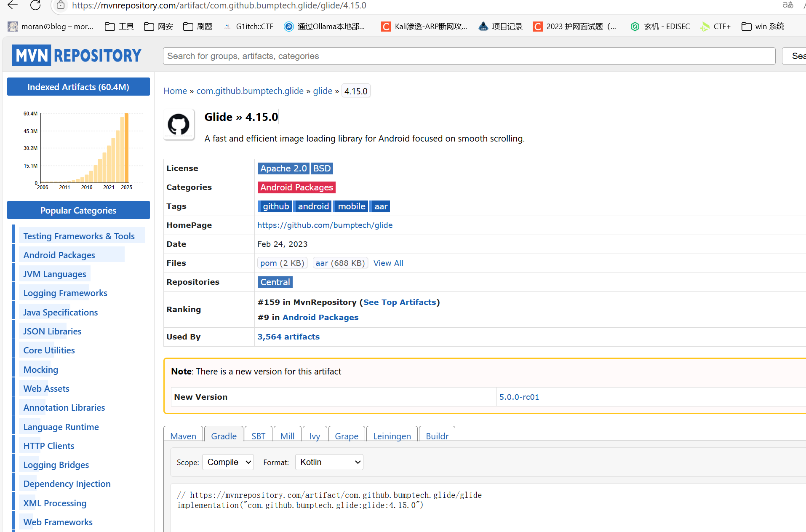Click the browser back arrow
The image size is (806, 532).
coord(13,5)
